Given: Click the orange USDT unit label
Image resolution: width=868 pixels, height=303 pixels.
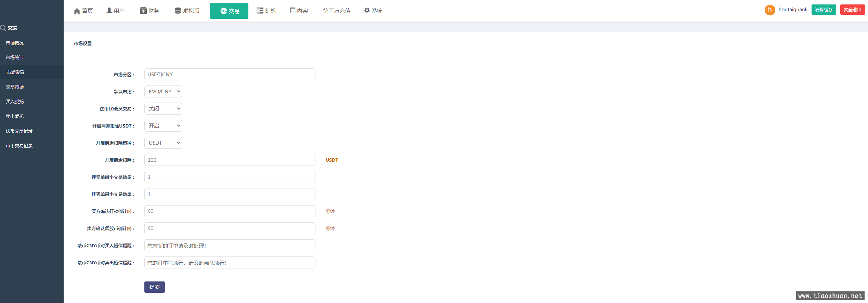Looking at the screenshot, I should (x=332, y=160).
